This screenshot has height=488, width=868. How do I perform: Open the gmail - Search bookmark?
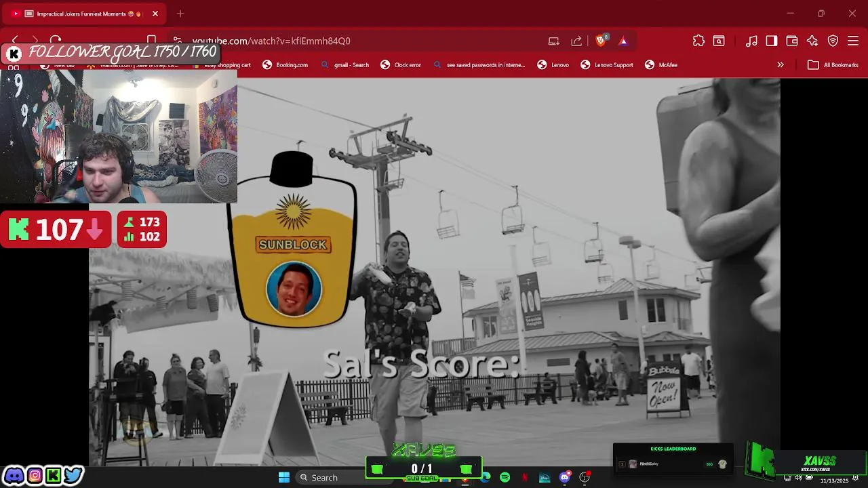[345, 65]
